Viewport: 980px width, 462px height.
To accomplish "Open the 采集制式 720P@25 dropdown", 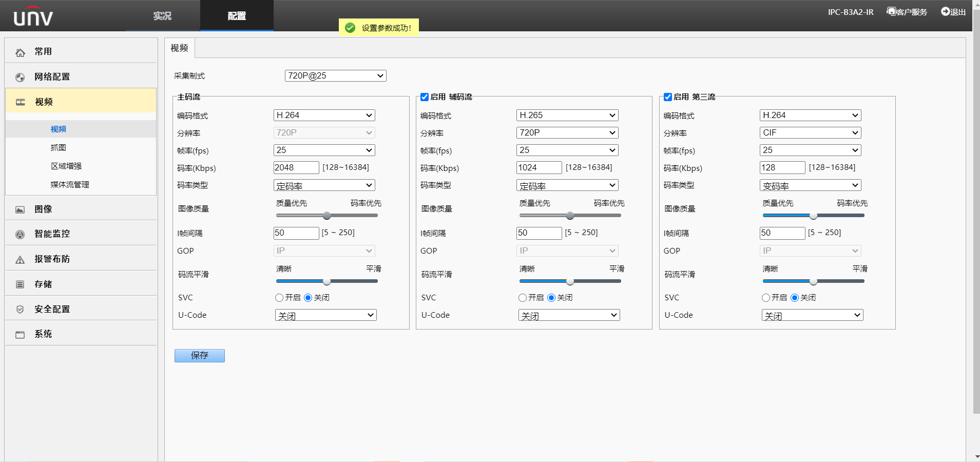I will click(x=335, y=76).
